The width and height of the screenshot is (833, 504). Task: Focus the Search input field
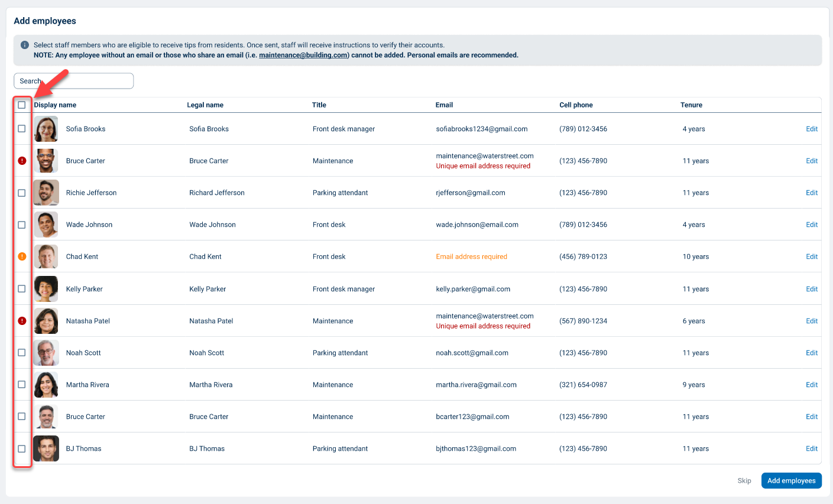[x=74, y=81]
